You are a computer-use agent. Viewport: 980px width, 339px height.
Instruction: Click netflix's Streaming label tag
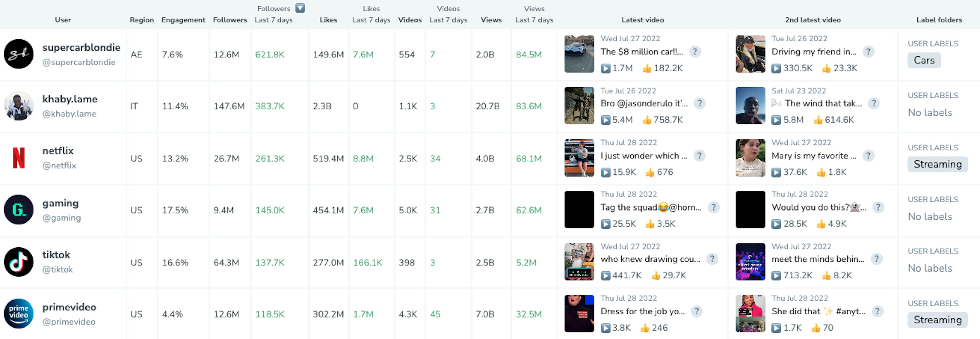937,164
